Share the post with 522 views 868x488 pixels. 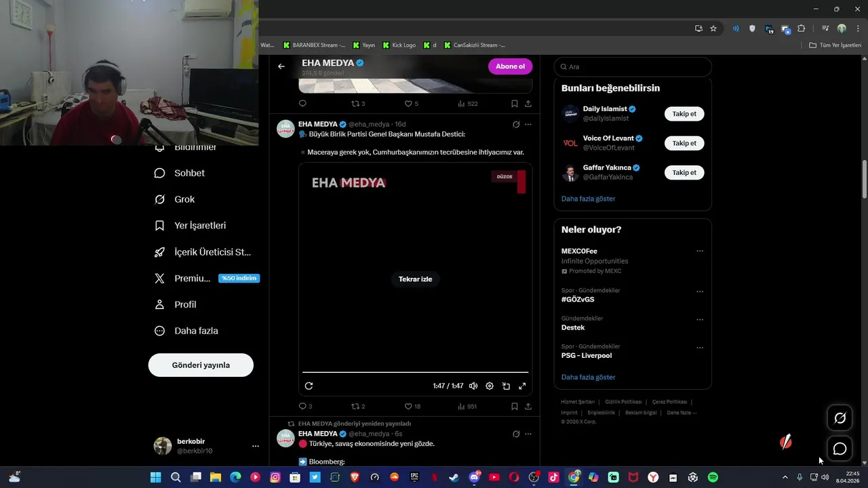(528, 104)
